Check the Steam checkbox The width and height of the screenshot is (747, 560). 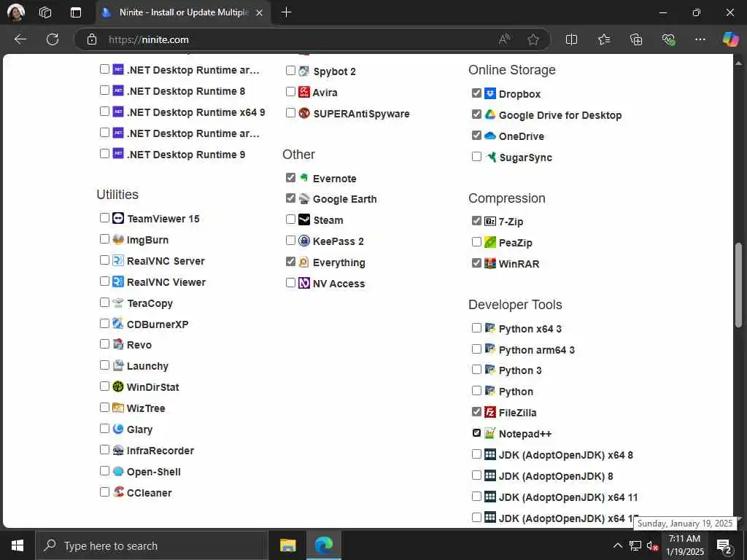click(290, 219)
